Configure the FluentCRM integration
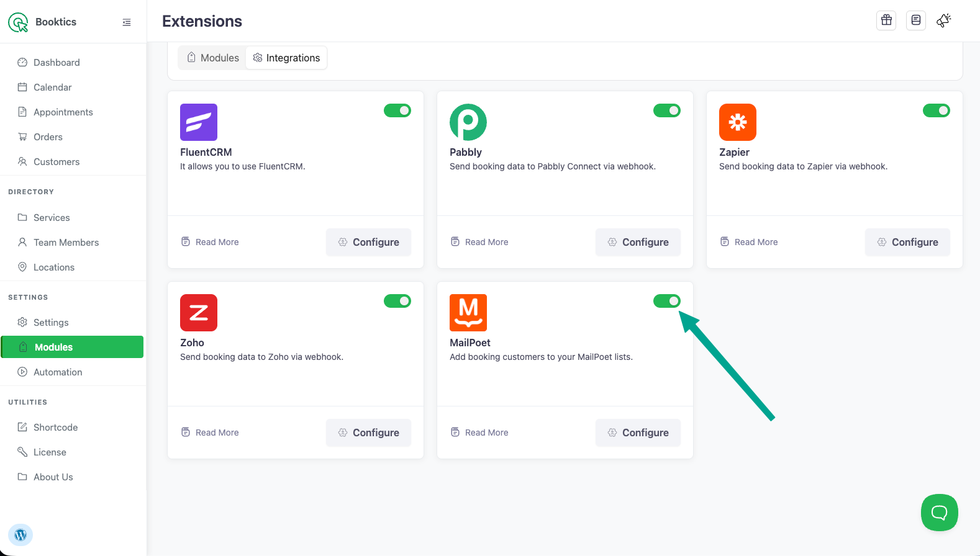 click(x=368, y=242)
